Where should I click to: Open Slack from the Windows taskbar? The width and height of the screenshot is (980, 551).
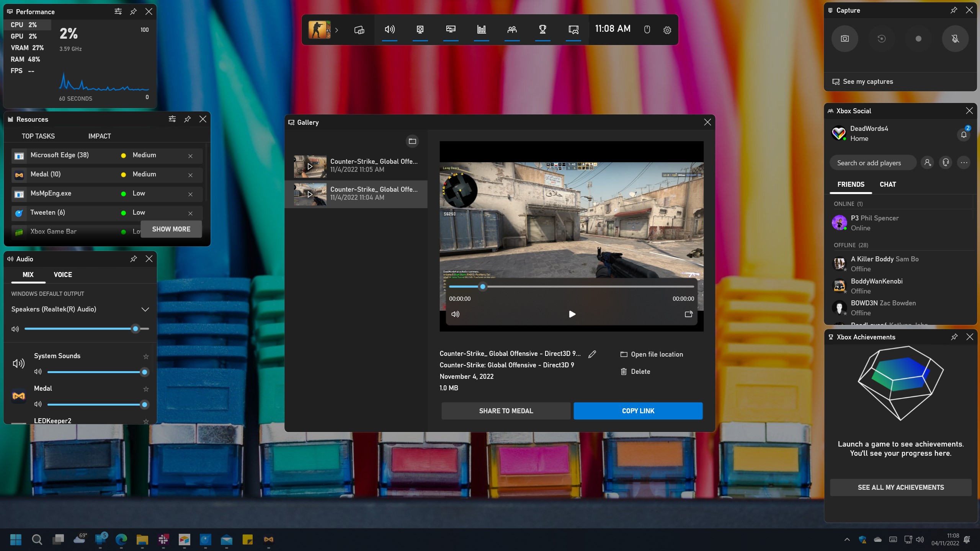(x=163, y=540)
